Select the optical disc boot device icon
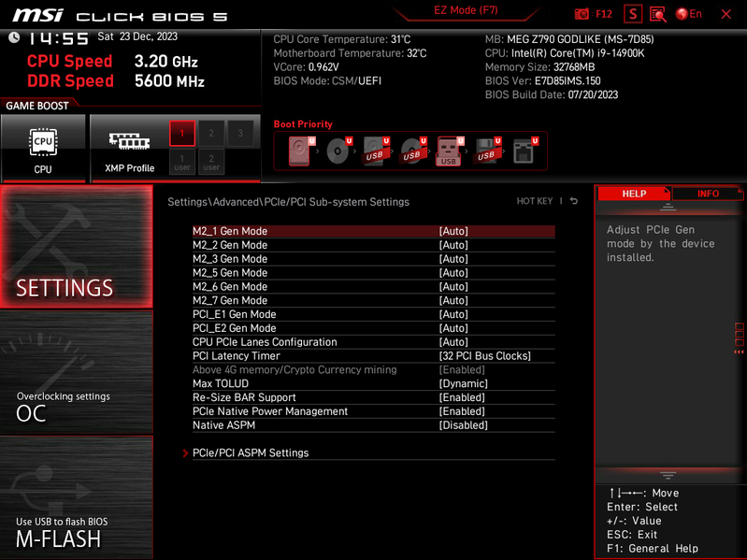The width and height of the screenshot is (747, 560). click(x=338, y=151)
